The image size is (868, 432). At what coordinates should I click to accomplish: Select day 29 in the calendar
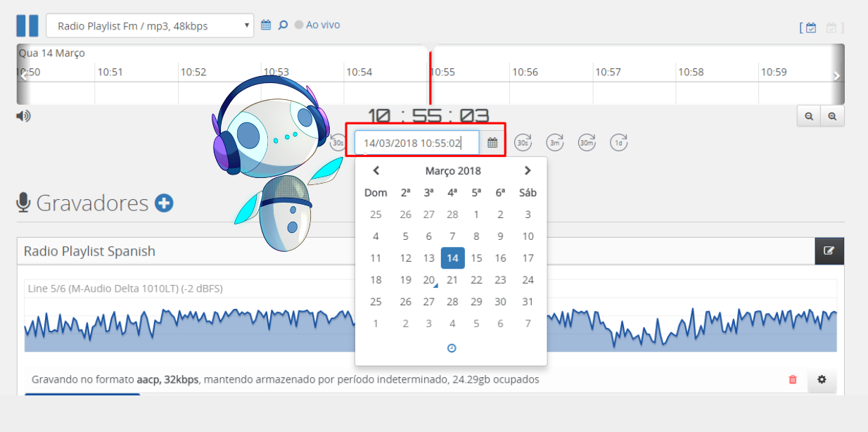point(476,302)
